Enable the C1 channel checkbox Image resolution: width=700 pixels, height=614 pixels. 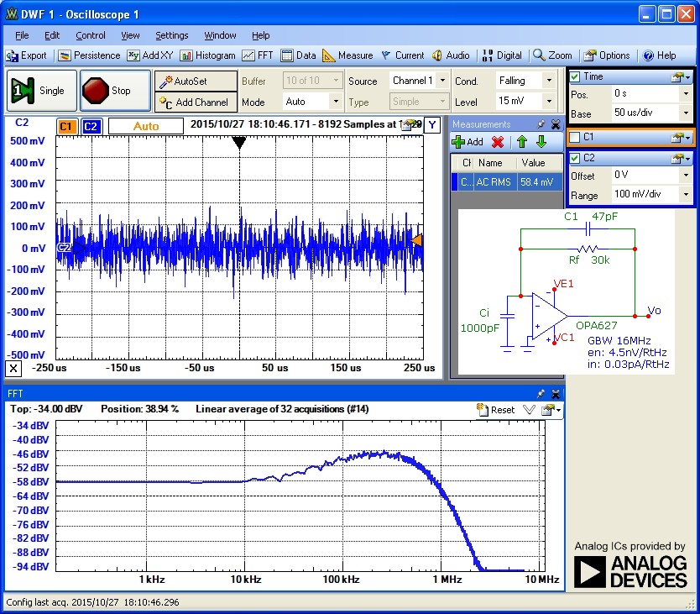(x=575, y=137)
